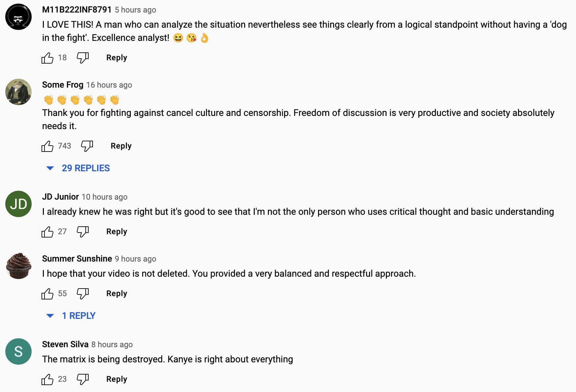Thumbs down JD Junior's comment
The height and width of the screenshot is (392, 576).
click(83, 232)
